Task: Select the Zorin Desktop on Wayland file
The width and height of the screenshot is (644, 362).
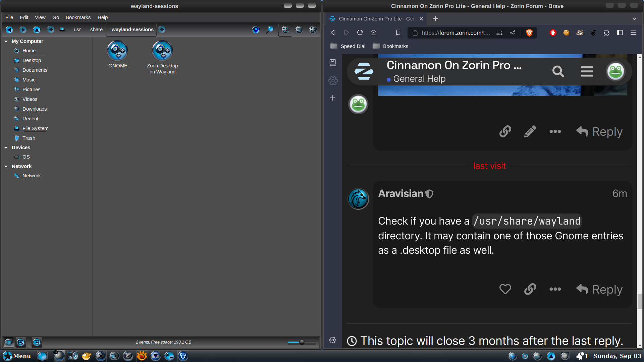Action: [162, 57]
